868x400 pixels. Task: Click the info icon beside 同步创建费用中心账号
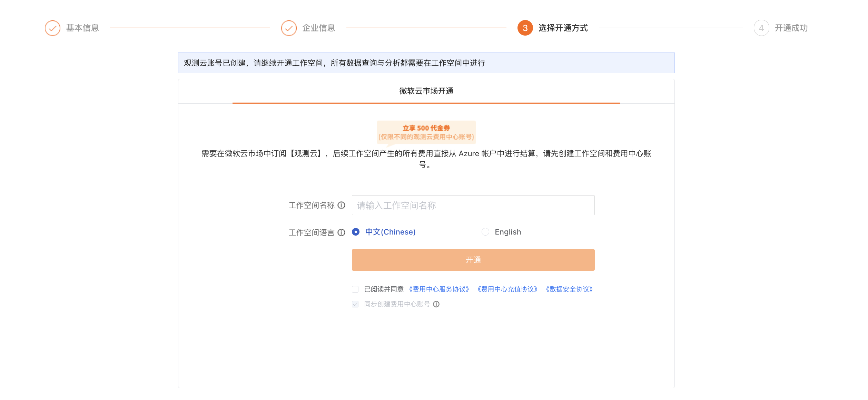(x=436, y=304)
